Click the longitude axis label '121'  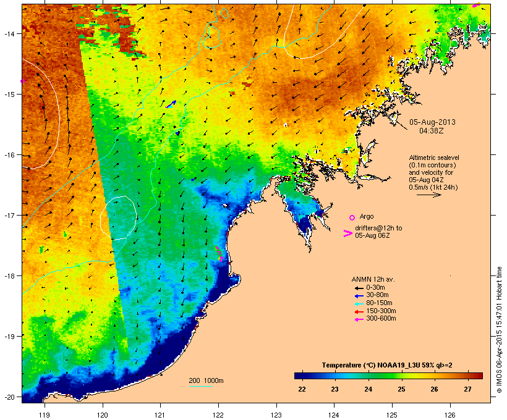pyautogui.click(x=160, y=415)
